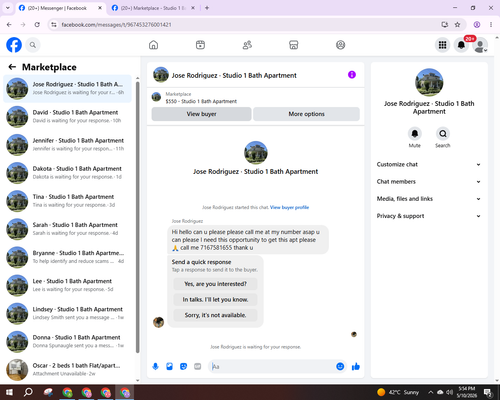Open the Reels video icon
The height and width of the screenshot is (400, 500).
[x=200, y=45]
